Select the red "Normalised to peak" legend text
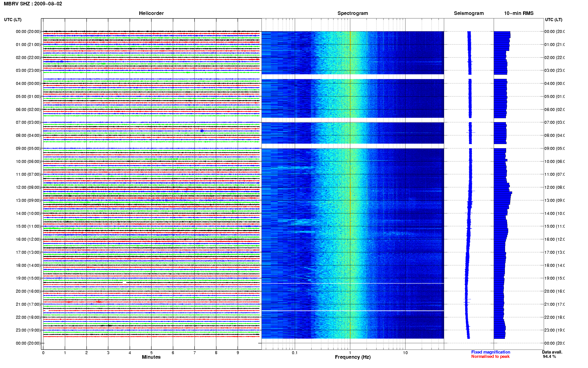The height and width of the screenshot is (368, 588). pyautogui.click(x=490, y=356)
